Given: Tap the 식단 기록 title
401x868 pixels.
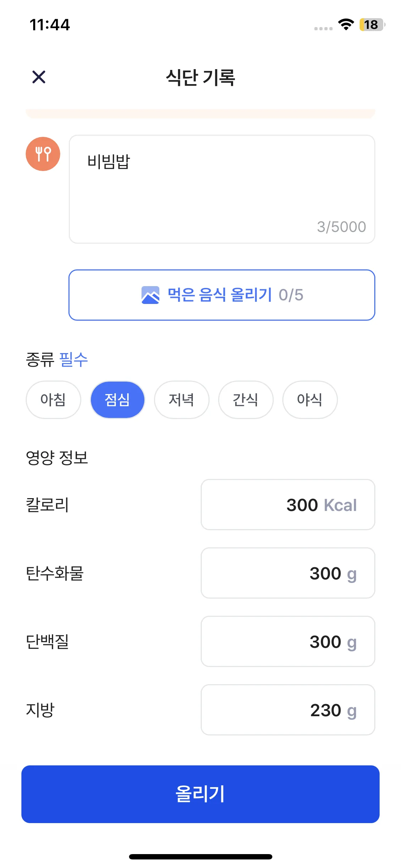Looking at the screenshot, I should tap(200, 77).
